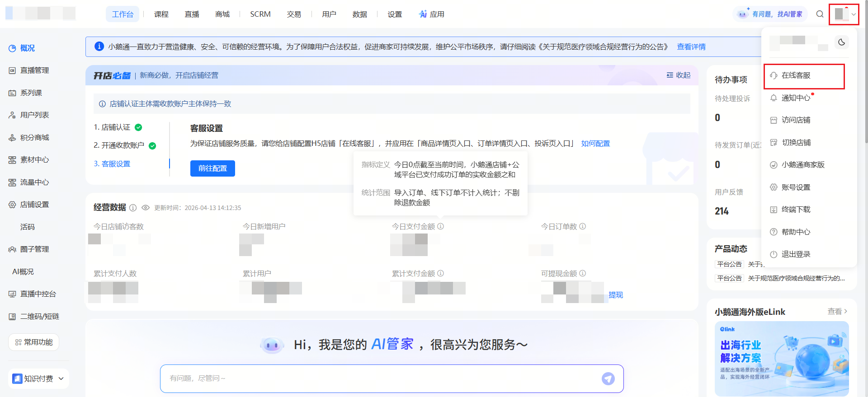868x397 pixels.
Task: Open 流量中心 sidebar item
Action: (34, 182)
